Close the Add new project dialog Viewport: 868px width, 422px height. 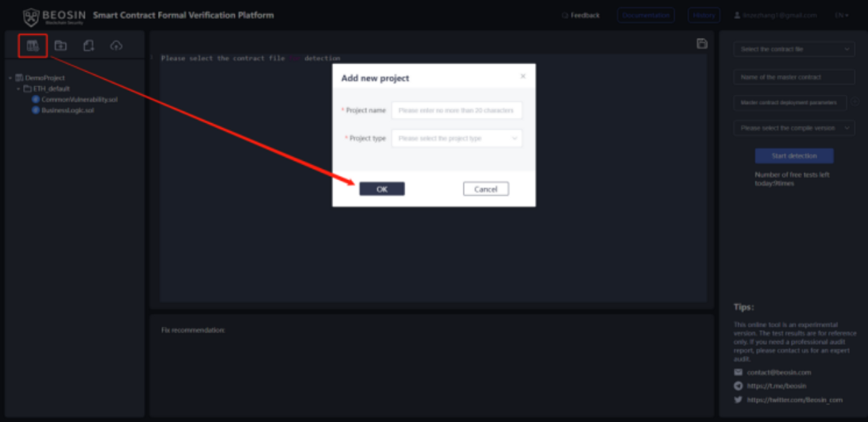point(522,76)
